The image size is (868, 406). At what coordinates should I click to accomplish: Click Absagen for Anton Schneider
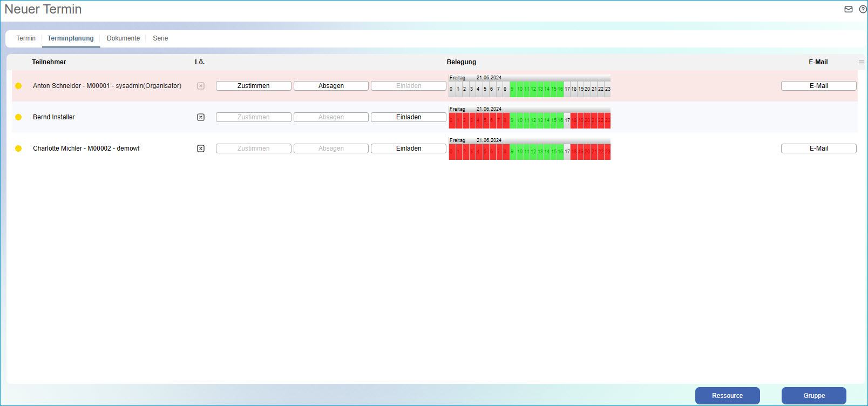(331, 86)
